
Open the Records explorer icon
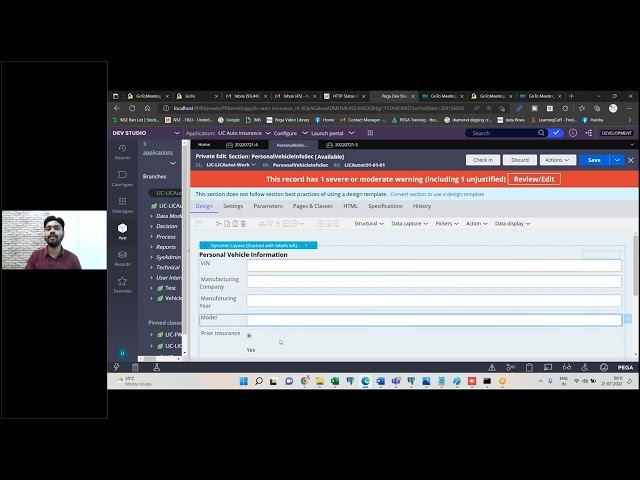(x=122, y=258)
